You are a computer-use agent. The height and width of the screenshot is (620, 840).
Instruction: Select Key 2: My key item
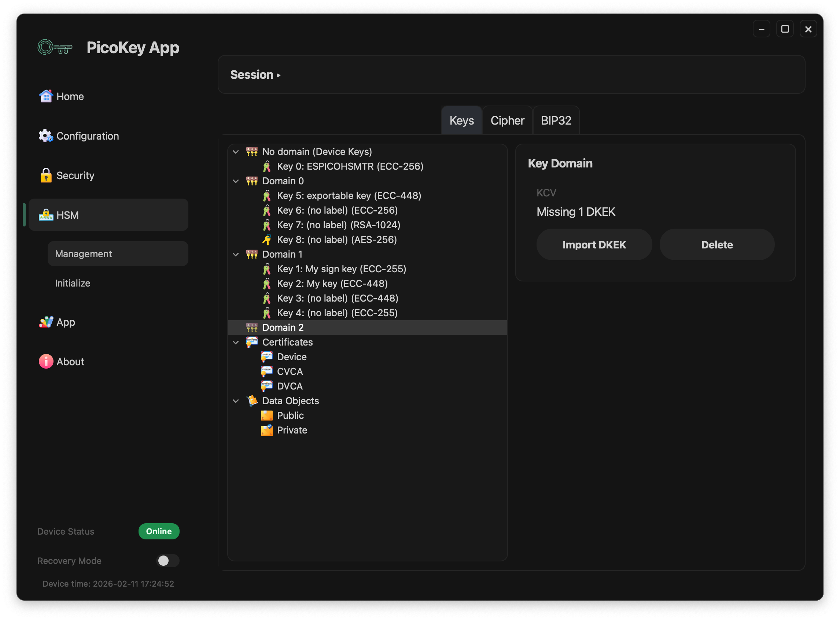[x=332, y=284]
